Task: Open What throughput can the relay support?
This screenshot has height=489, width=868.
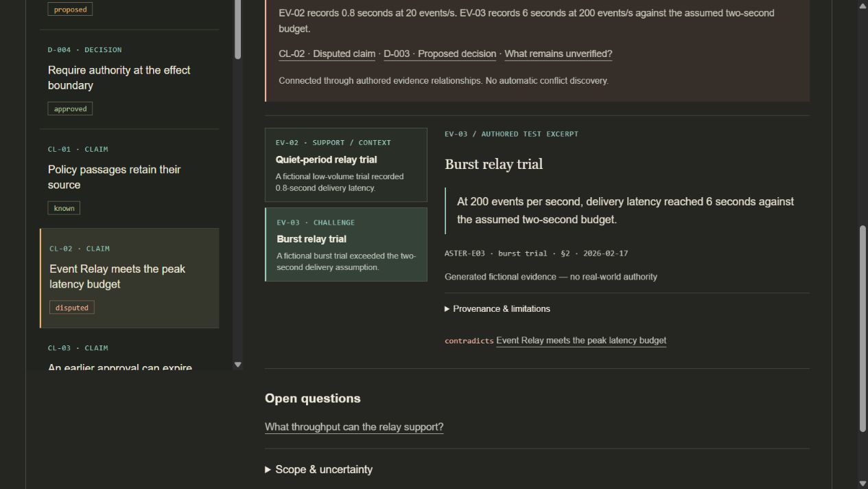Action: (354, 427)
